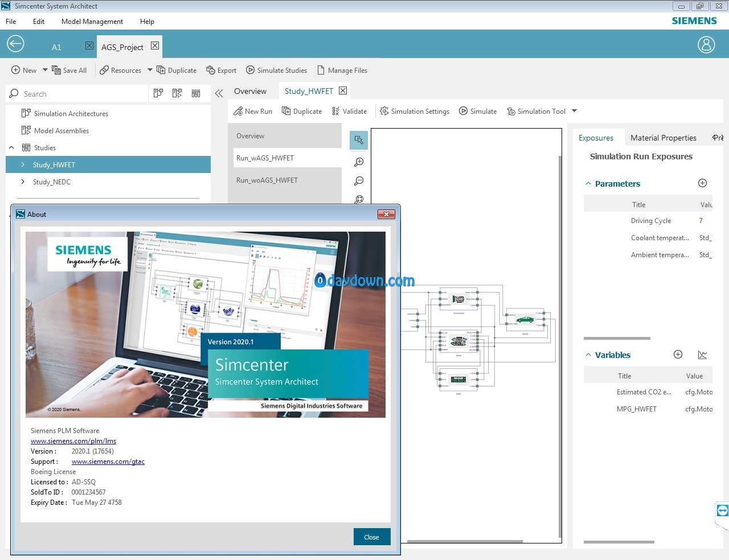This screenshot has height=560, width=729.
Task: Click Save All in the toolbar
Action: 69,70
